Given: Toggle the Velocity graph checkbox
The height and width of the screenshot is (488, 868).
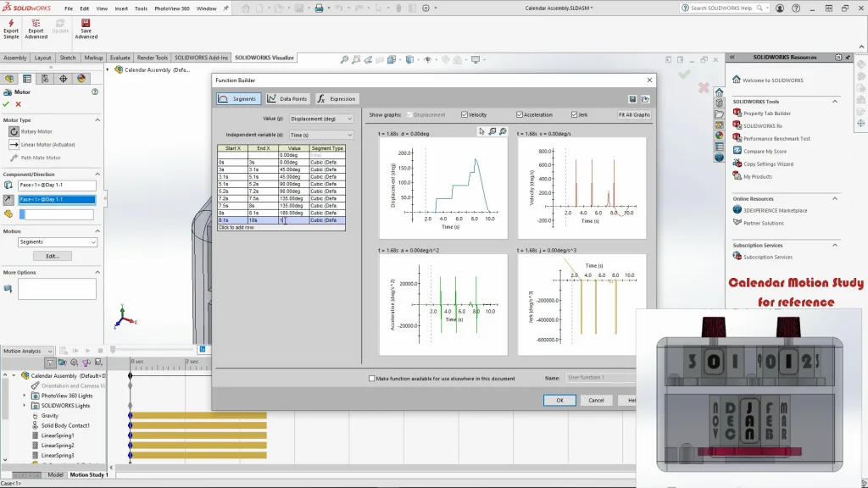Looking at the screenshot, I should (465, 114).
